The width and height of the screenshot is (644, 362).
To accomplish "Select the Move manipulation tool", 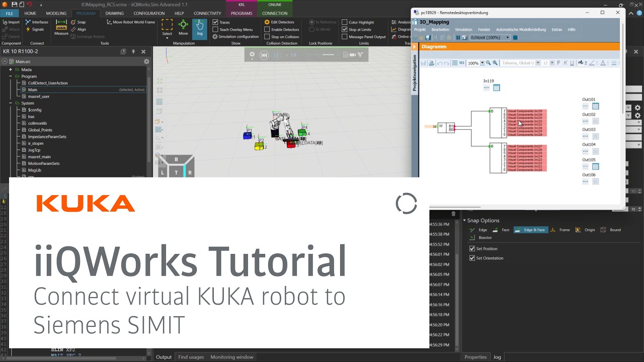I will pyautogui.click(x=183, y=27).
